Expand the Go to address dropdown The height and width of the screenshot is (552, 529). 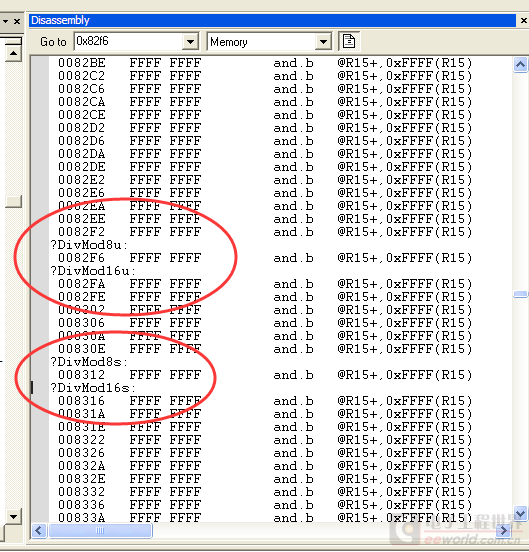tap(190, 42)
